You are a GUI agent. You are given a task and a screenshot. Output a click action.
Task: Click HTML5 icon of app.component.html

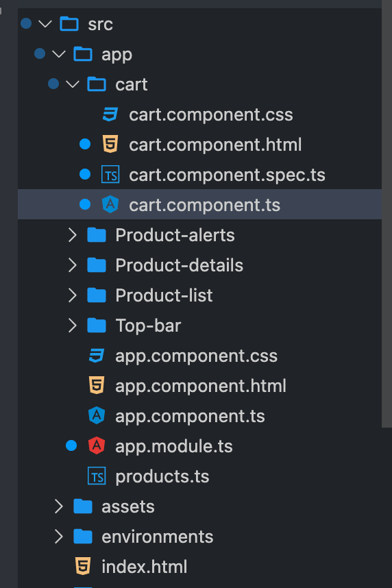(x=97, y=386)
